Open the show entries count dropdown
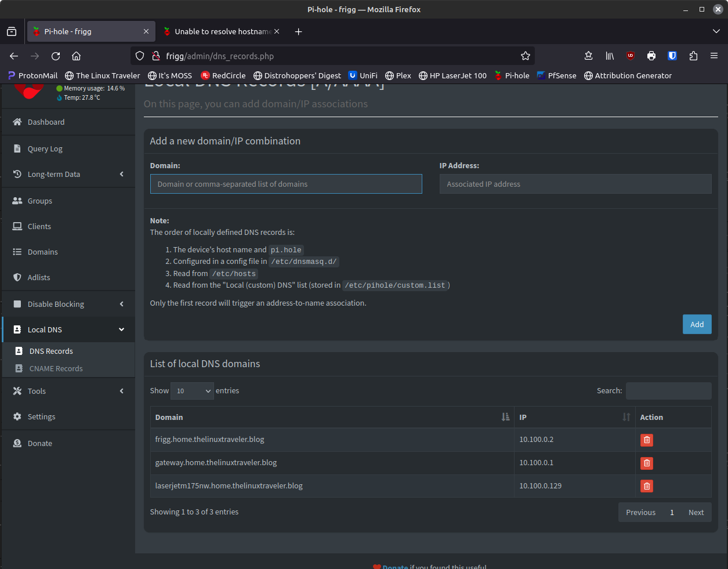The width and height of the screenshot is (728, 569). point(192,391)
